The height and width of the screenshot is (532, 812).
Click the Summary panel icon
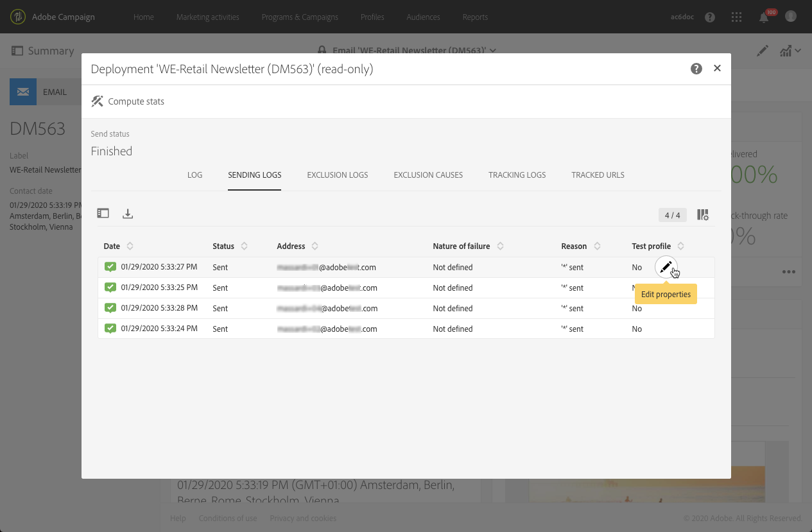(17, 51)
